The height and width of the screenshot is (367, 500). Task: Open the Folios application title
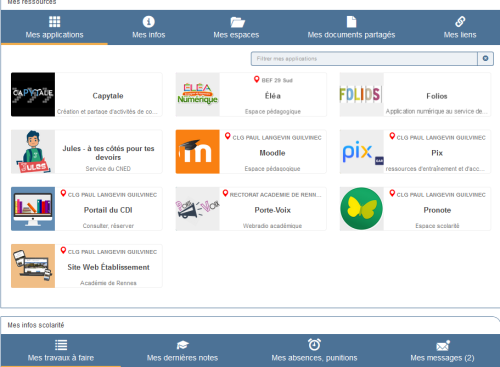tap(437, 96)
